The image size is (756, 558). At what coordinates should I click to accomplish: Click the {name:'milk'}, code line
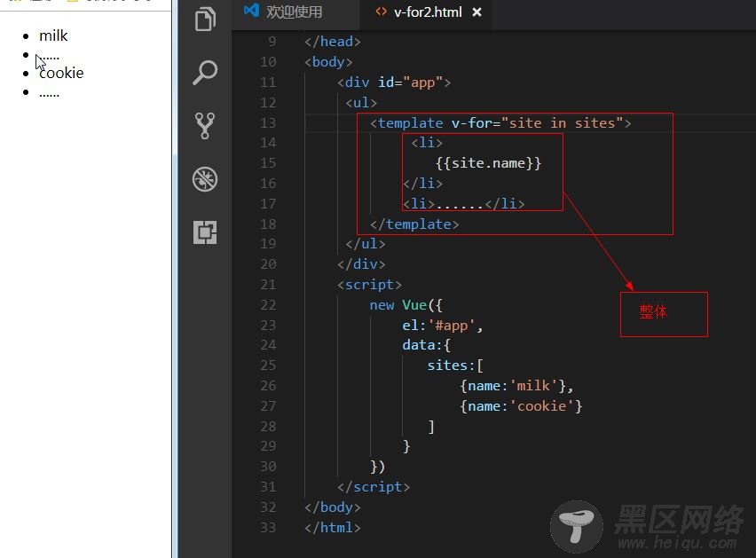pyautogui.click(x=516, y=386)
